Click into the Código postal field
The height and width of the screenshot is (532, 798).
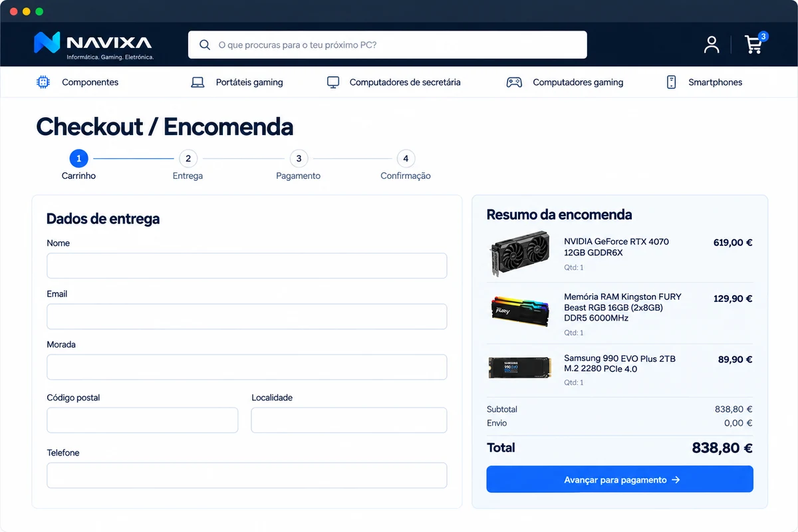click(x=142, y=420)
